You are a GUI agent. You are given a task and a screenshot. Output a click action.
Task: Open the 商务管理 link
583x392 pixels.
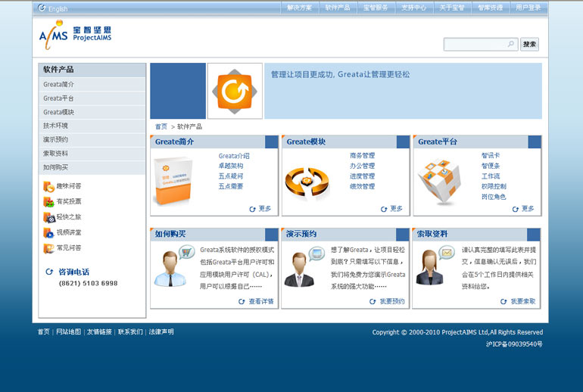tap(362, 156)
